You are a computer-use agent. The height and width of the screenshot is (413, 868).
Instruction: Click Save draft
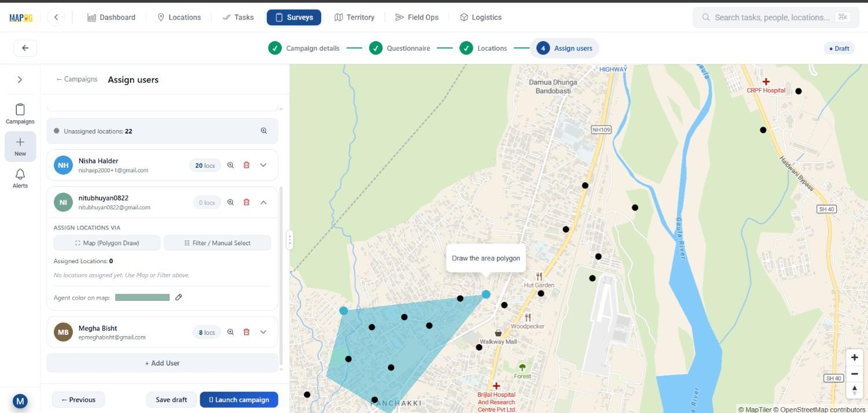click(x=171, y=400)
